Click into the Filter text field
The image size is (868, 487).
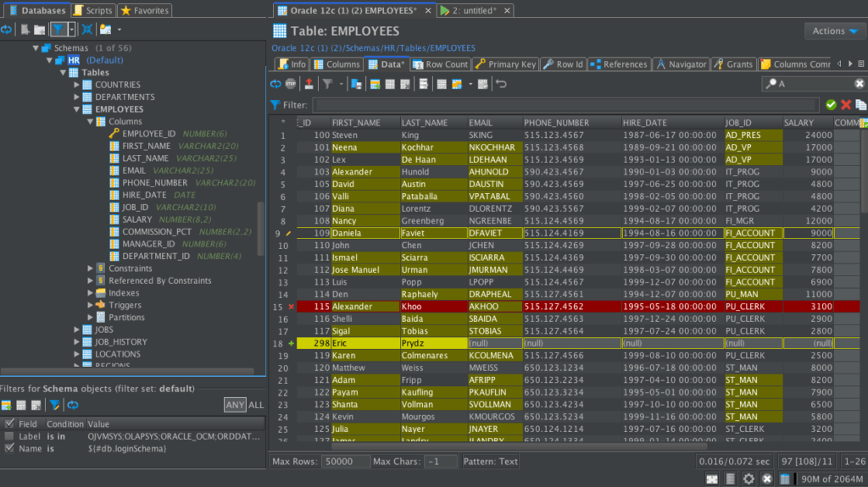[565, 104]
